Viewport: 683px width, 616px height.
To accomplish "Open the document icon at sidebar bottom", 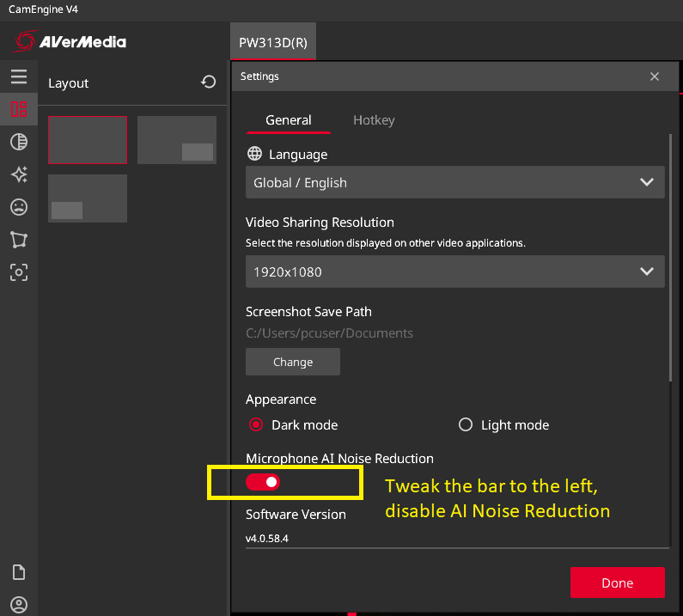I will tap(19, 572).
